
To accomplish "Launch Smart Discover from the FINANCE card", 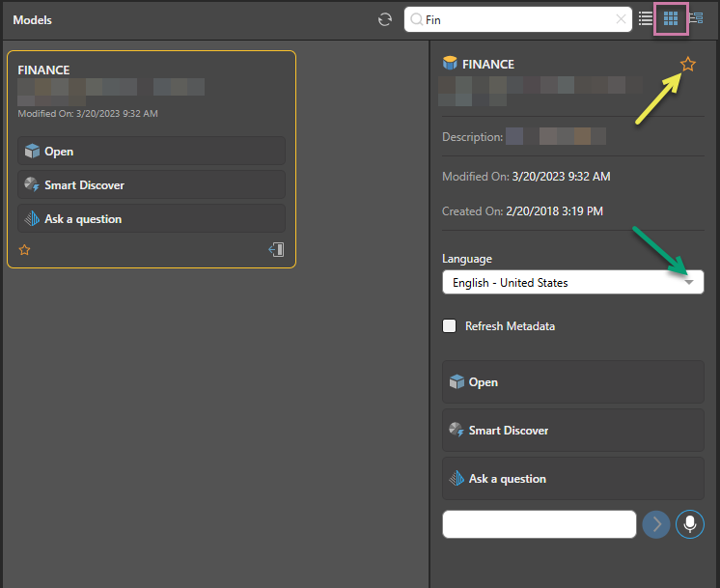I will (152, 185).
